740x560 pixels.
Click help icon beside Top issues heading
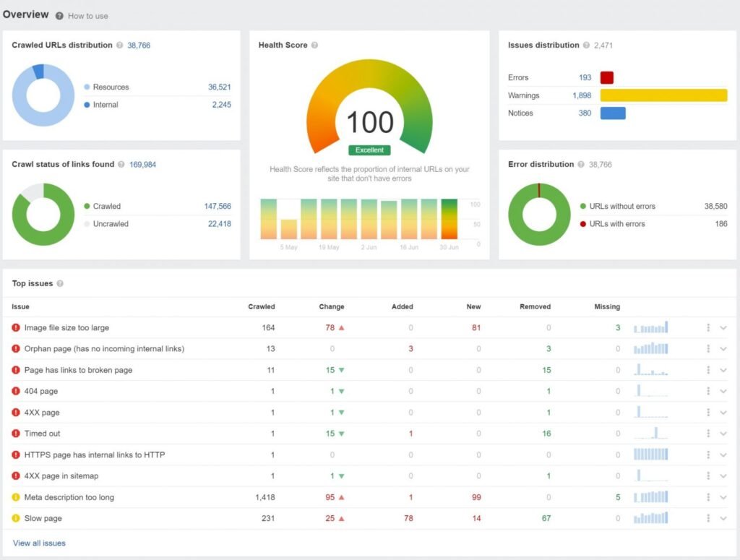coord(60,284)
